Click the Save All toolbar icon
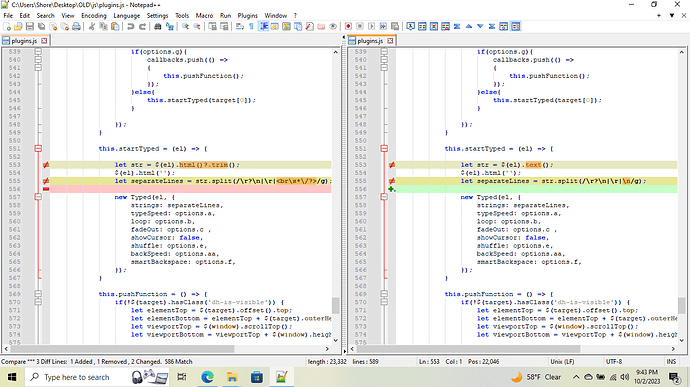 coord(41,26)
